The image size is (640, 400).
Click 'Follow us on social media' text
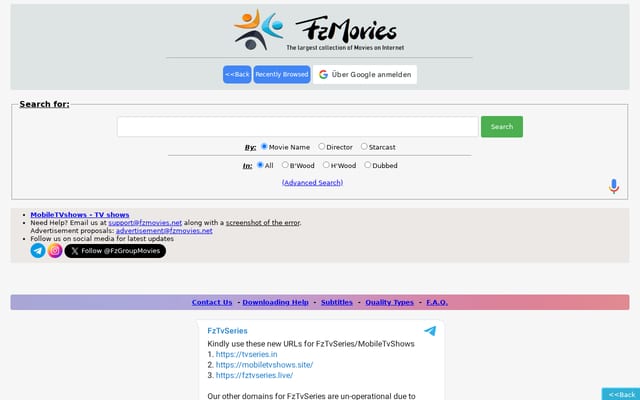(x=68, y=239)
